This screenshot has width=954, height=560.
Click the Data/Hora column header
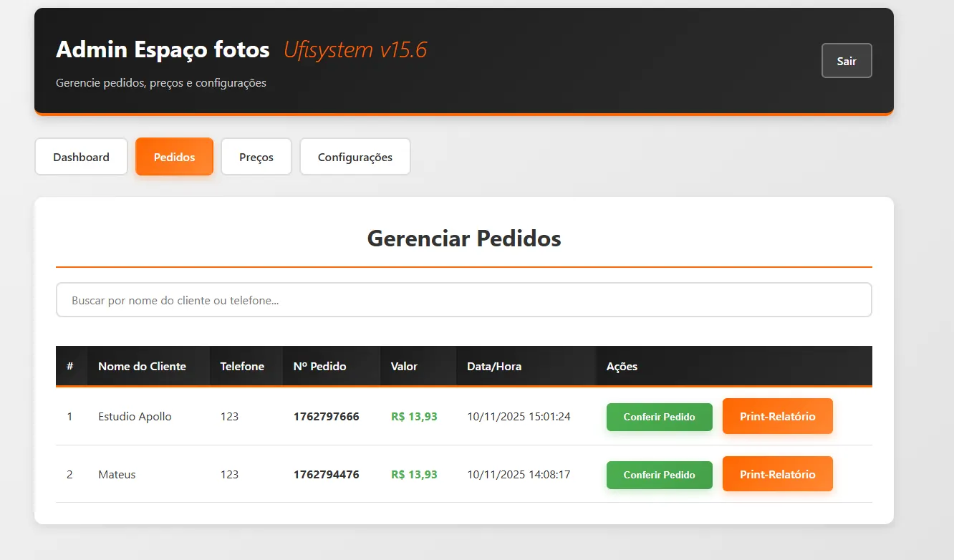click(494, 367)
